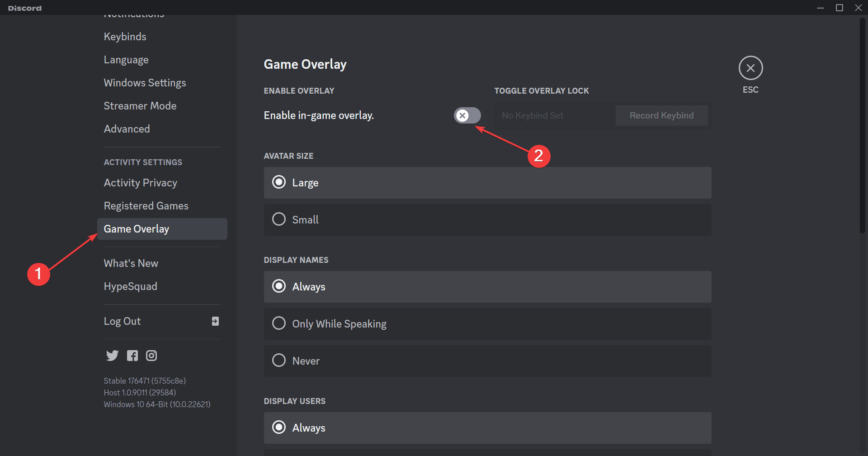Select the Small avatar size option

pyautogui.click(x=487, y=220)
